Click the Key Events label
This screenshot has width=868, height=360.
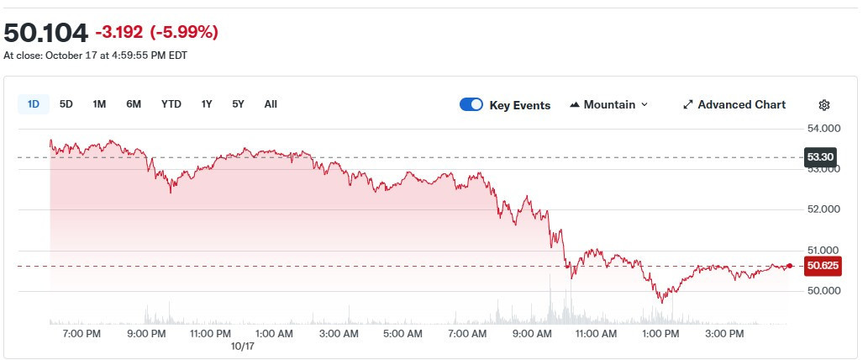[x=519, y=105]
